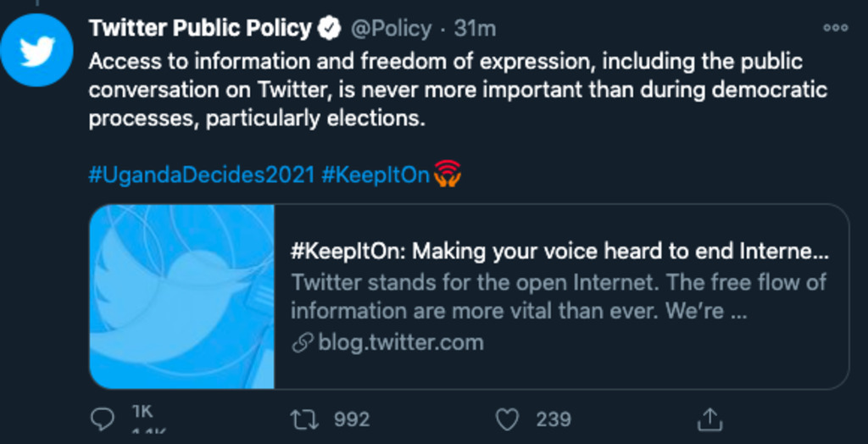Click the Twitter Public Policy display name
Viewport: 868px width, 444px height.
200,29
